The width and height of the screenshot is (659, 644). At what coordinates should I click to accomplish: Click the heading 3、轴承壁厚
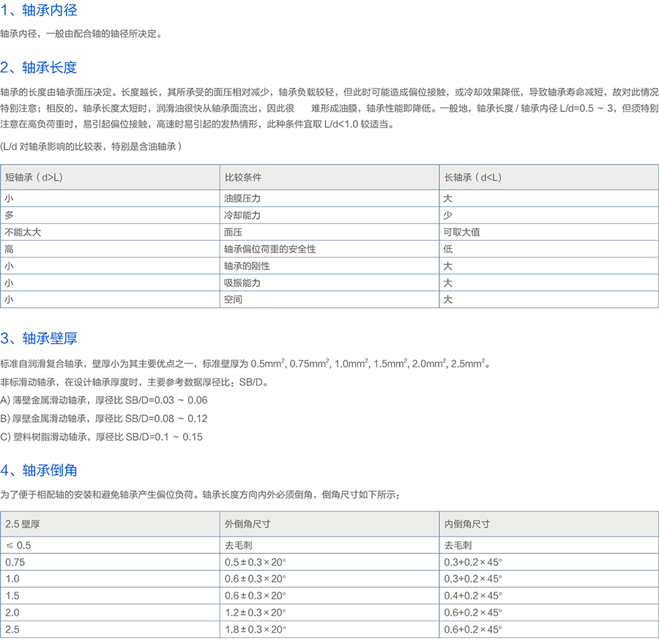[39, 338]
